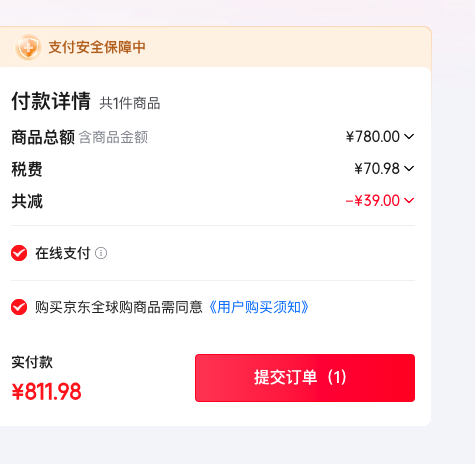
Task: Click the 付款详情 heading
Action: pyautogui.click(x=51, y=101)
